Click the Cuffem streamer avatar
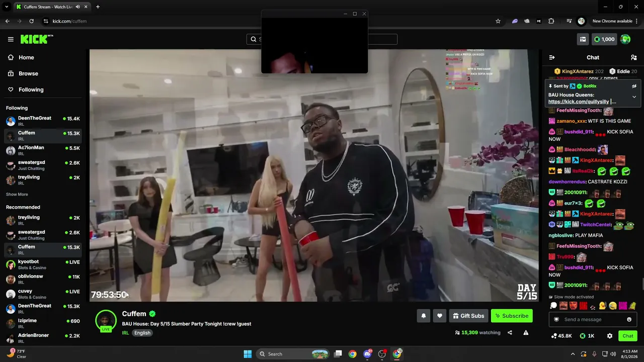This screenshot has height=362, width=644. coord(106,321)
